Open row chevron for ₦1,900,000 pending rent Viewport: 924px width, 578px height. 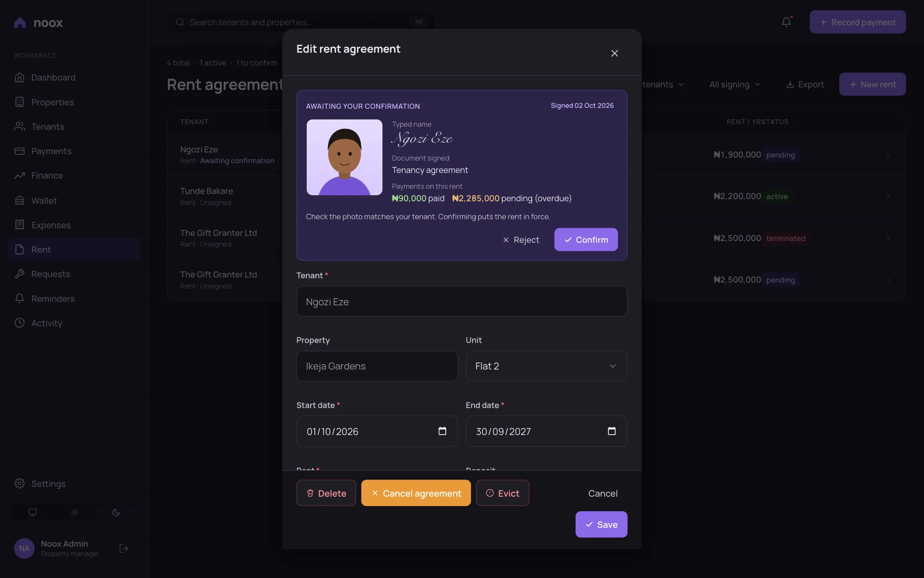pyautogui.click(x=888, y=155)
